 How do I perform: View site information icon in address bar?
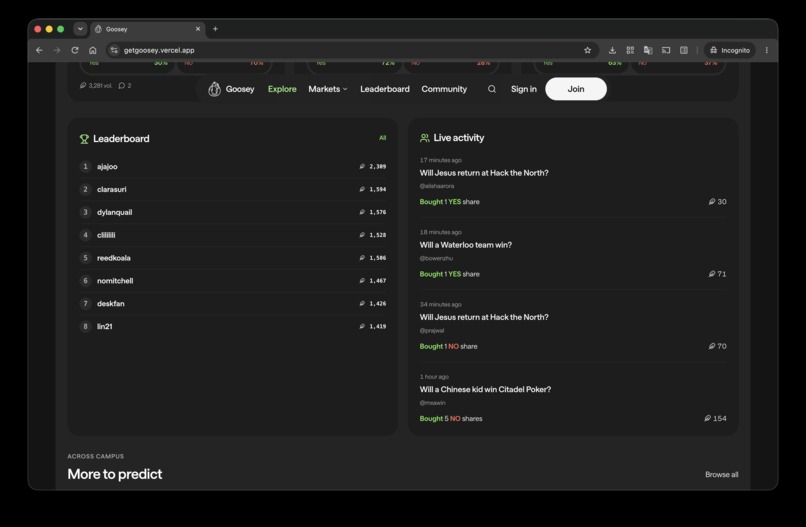114,50
